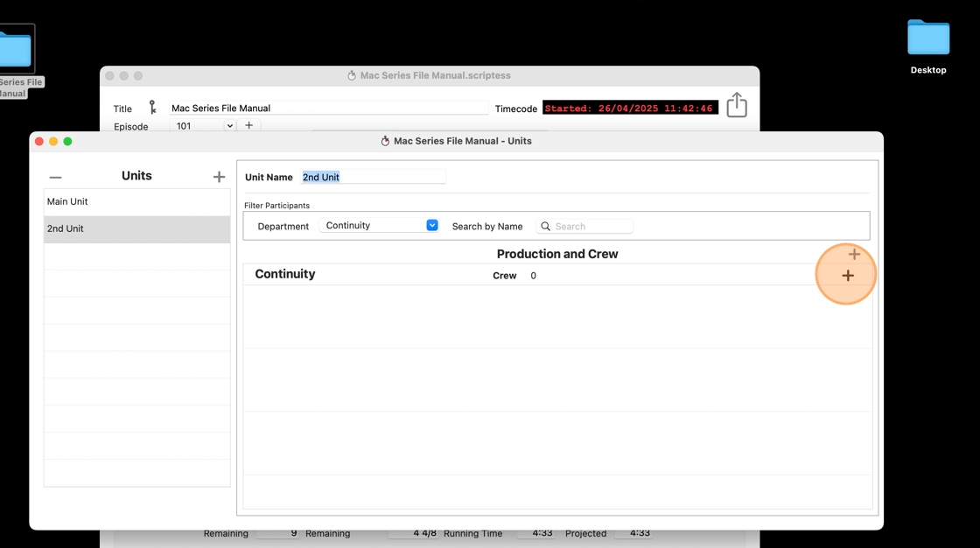Click Running Time value in main window
Screen dimensions: 980x548
(535, 533)
